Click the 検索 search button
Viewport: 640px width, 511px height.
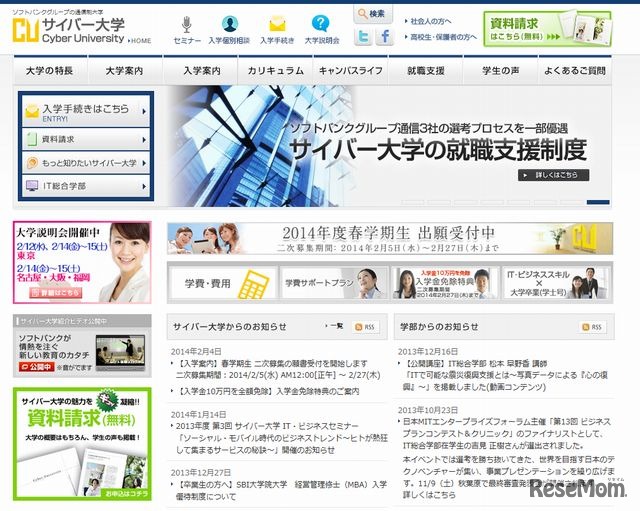[x=373, y=14]
